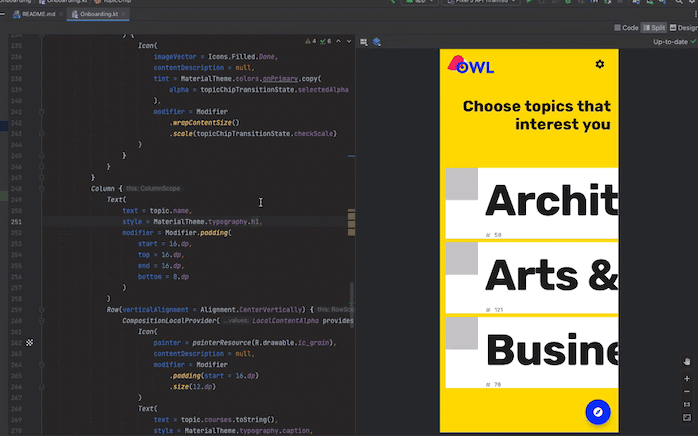Zoom out the preview with minus icon

click(687, 391)
